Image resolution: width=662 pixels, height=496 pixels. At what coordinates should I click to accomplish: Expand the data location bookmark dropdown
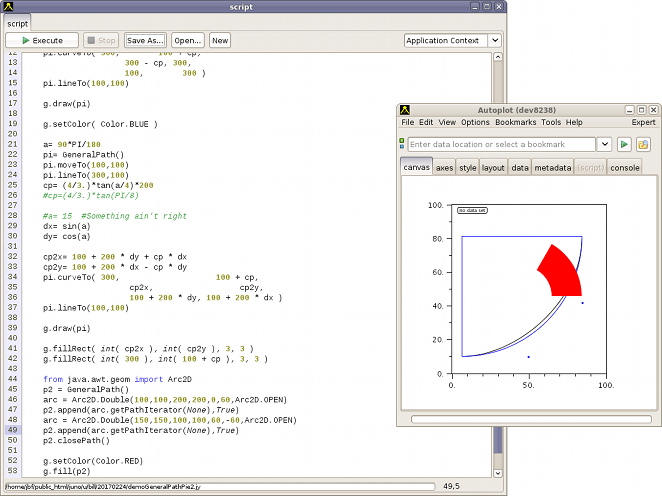603,145
